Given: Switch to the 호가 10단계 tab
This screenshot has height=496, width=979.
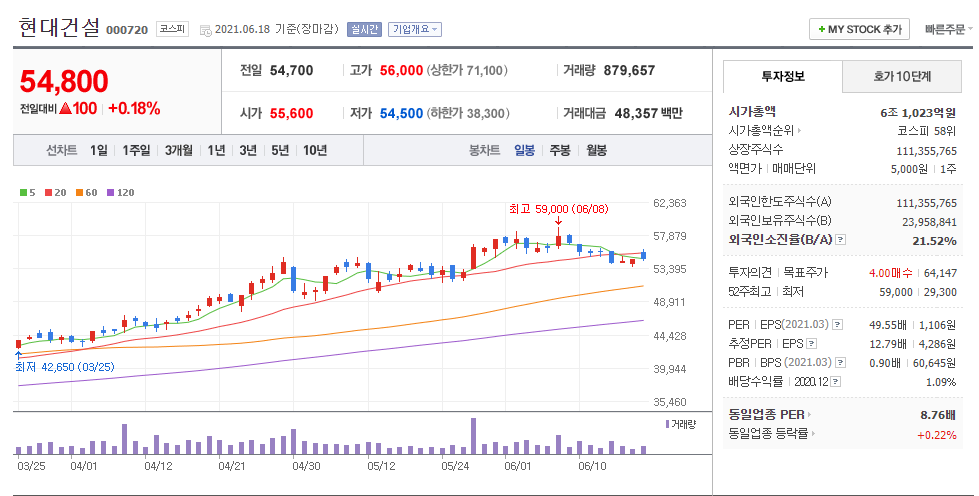Looking at the screenshot, I should tap(902, 77).
